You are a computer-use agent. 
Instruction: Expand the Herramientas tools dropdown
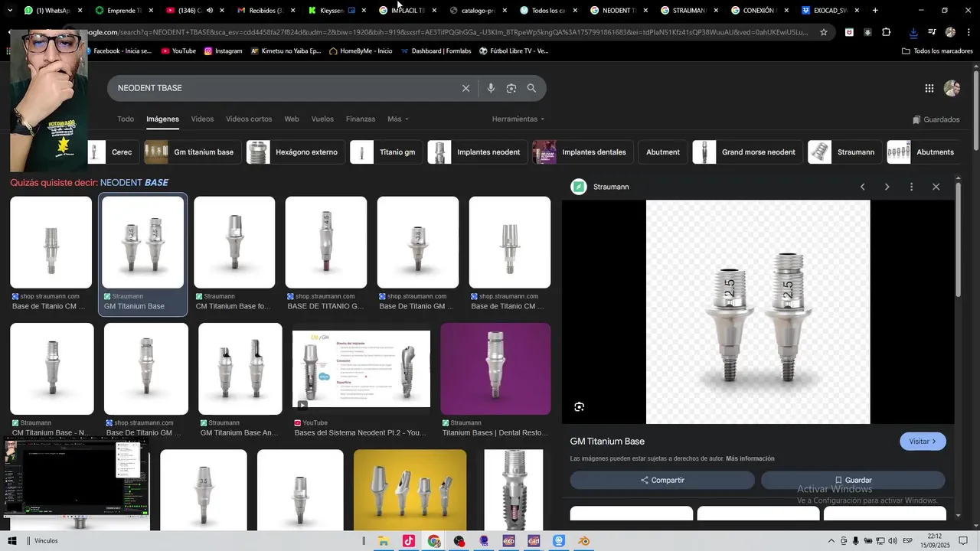click(518, 119)
